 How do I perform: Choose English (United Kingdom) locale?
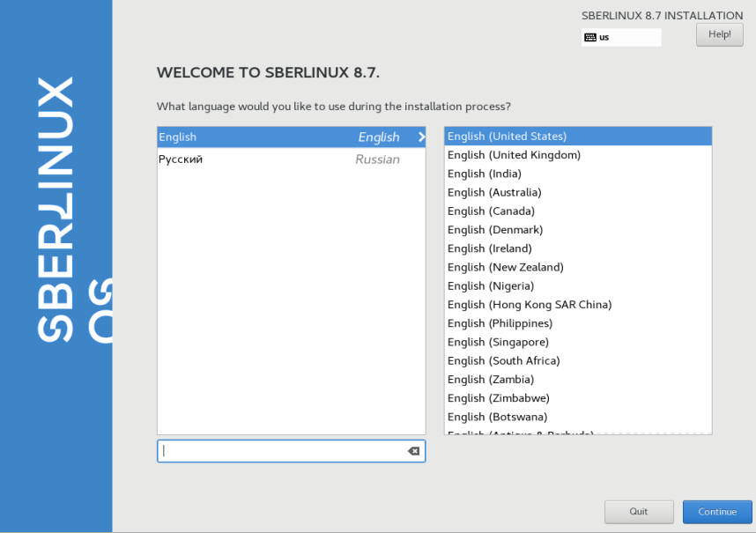click(x=514, y=155)
